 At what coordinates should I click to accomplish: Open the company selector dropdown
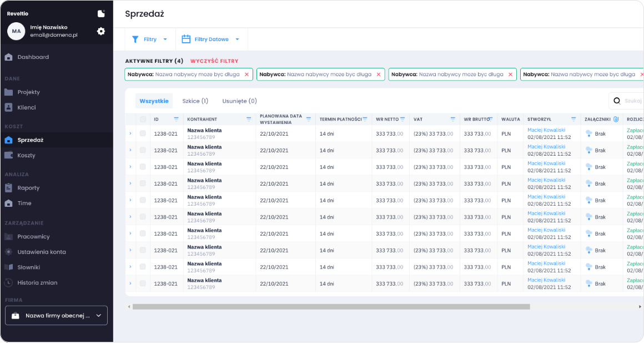click(x=56, y=315)
